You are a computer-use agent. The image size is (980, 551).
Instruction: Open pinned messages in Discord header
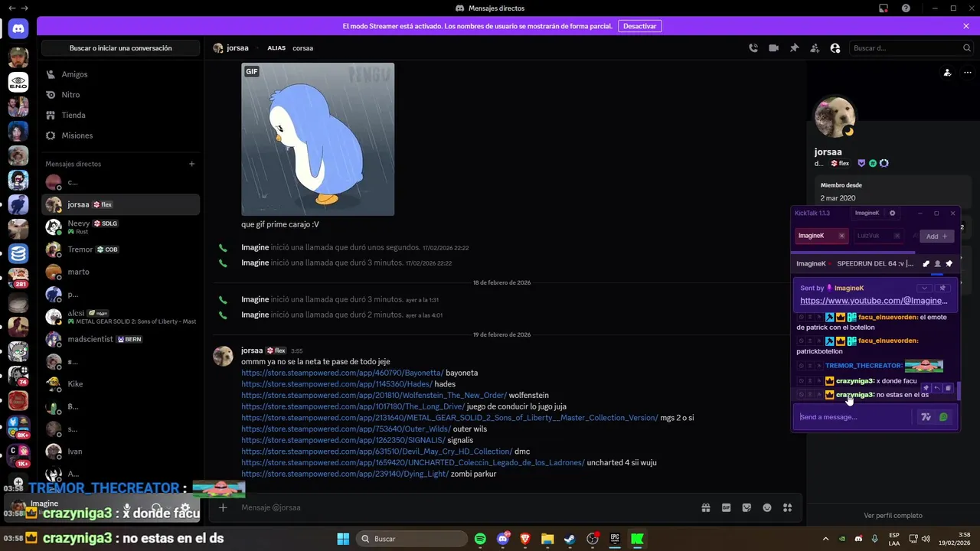794,47
